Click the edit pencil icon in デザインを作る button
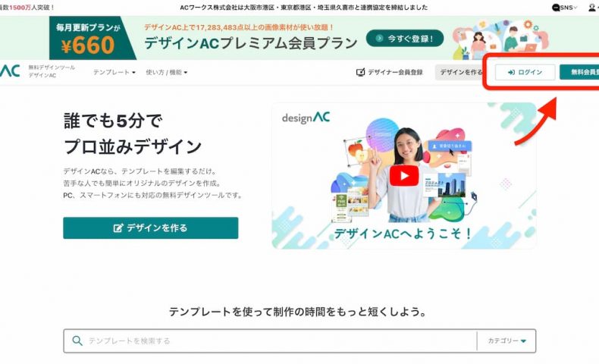 pyautogui.click(x=118, y=228)
